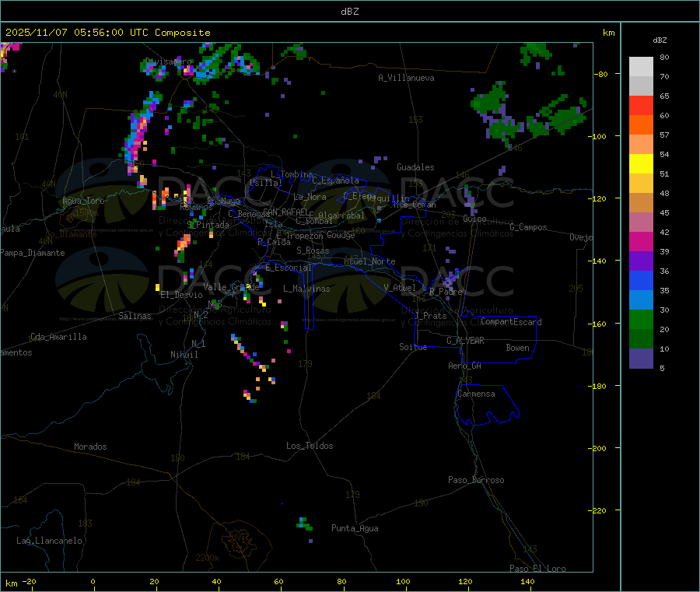Click the Divisadero label near the top

point(169,61)
